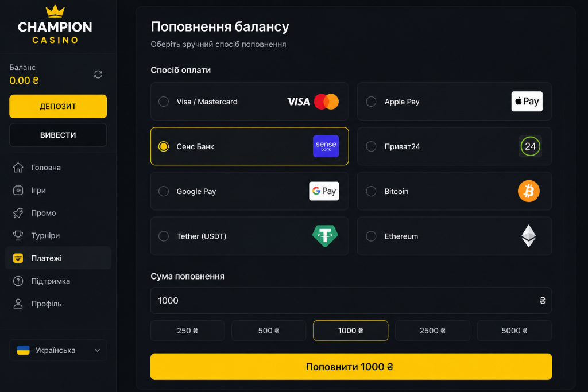Click the home icon next to Головна

tap(18, 168)
